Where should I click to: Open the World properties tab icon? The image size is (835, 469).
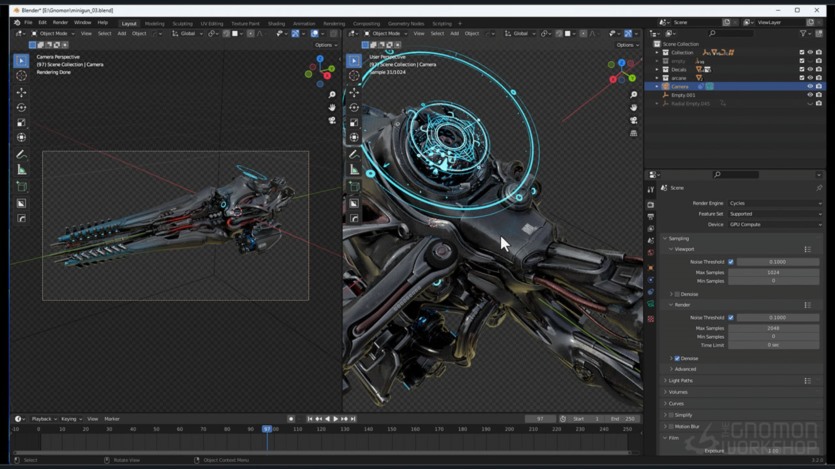tap(651, 253)
